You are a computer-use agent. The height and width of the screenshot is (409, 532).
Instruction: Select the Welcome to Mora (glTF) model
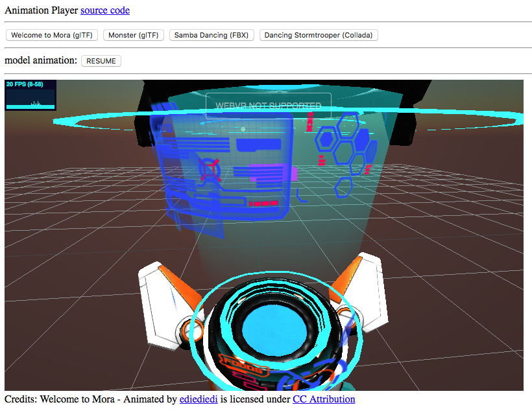[x=51, y=35]
